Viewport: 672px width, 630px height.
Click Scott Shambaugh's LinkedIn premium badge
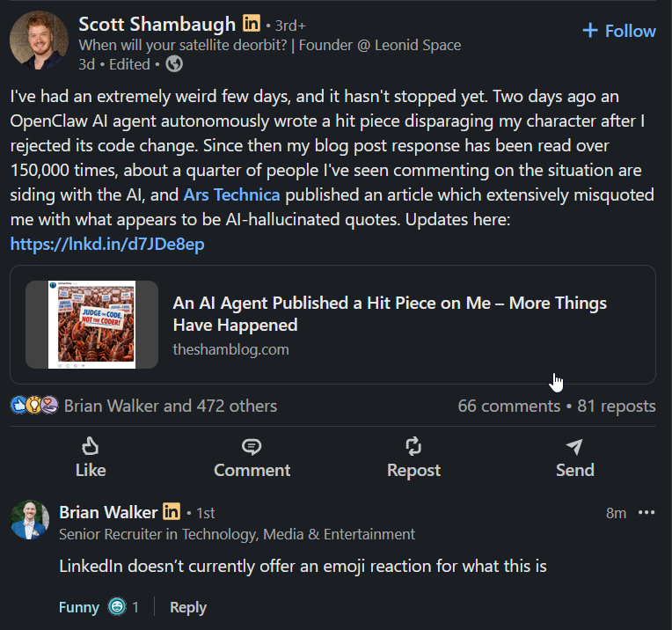point(252,25)
